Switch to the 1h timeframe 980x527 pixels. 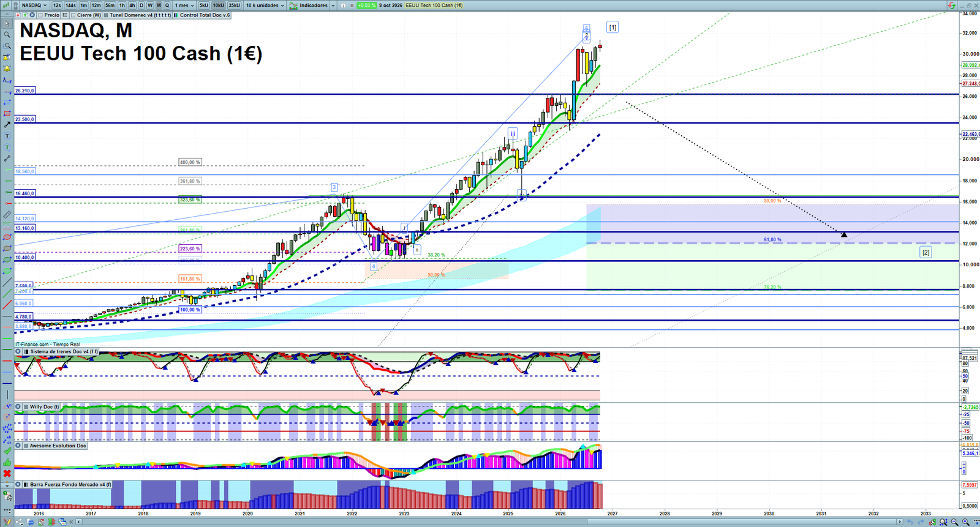point(122,6)
